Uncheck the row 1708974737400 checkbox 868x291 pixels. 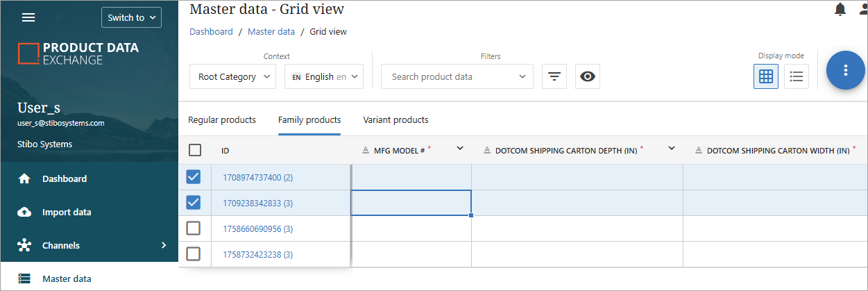click(194, 177)
